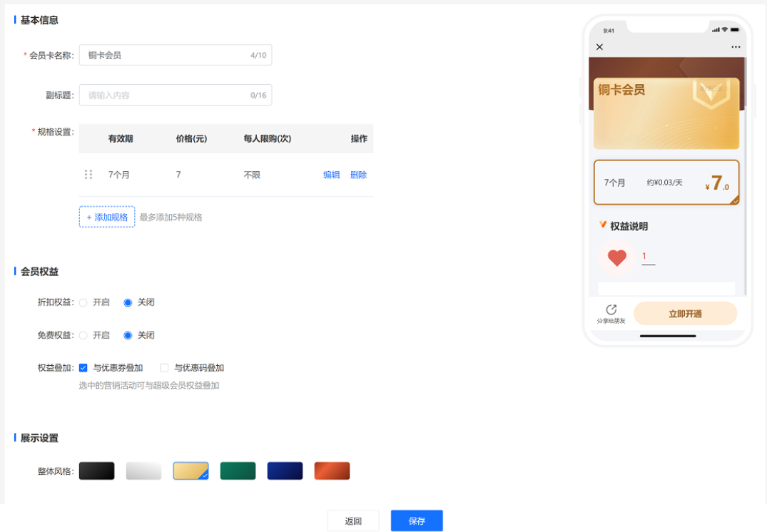Click the drag handle beside the 7个月 spec
Image resolution: width=767 pixels, height=532 pixels.
click(88, 174)
